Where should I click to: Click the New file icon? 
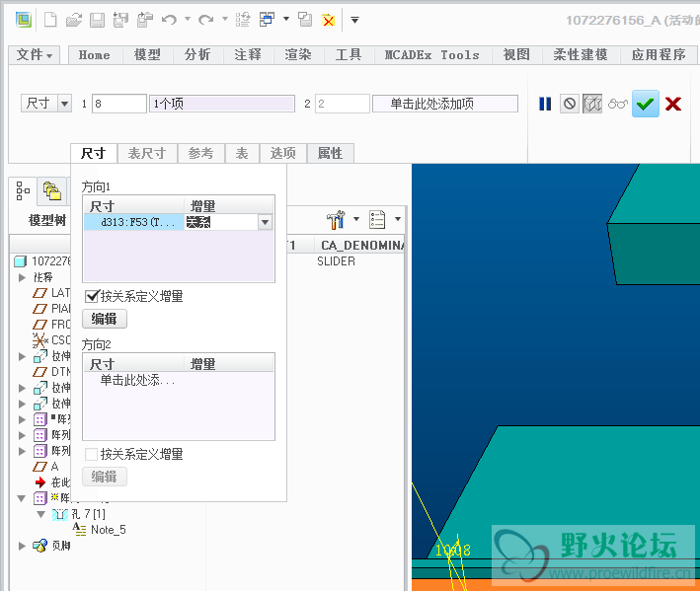click(x=50, y=20)
